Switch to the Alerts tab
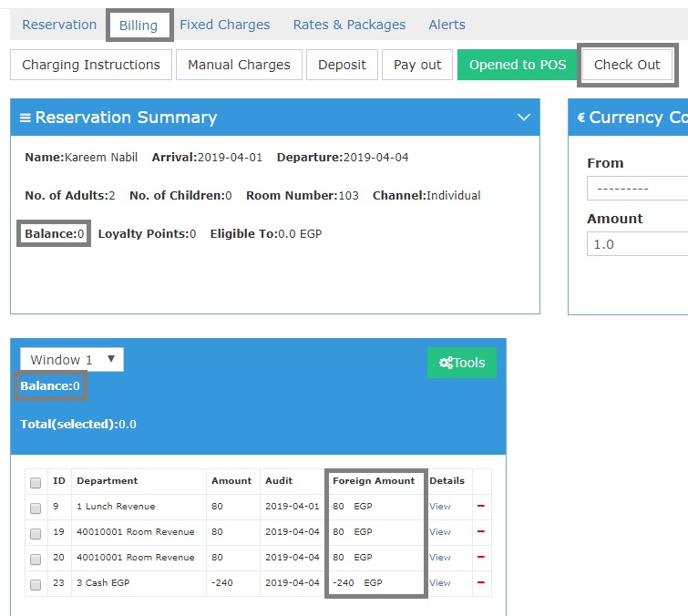Viewport: 688px width, 616px height. 447,25
